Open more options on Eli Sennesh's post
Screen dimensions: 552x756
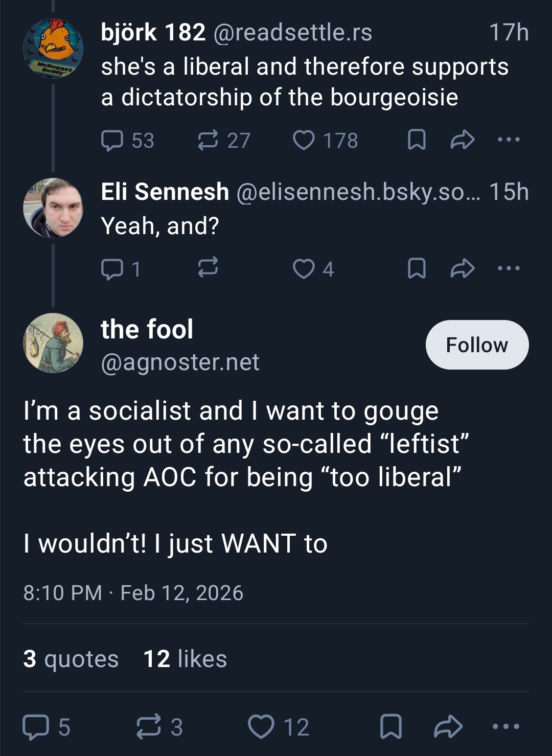(509, 268)
